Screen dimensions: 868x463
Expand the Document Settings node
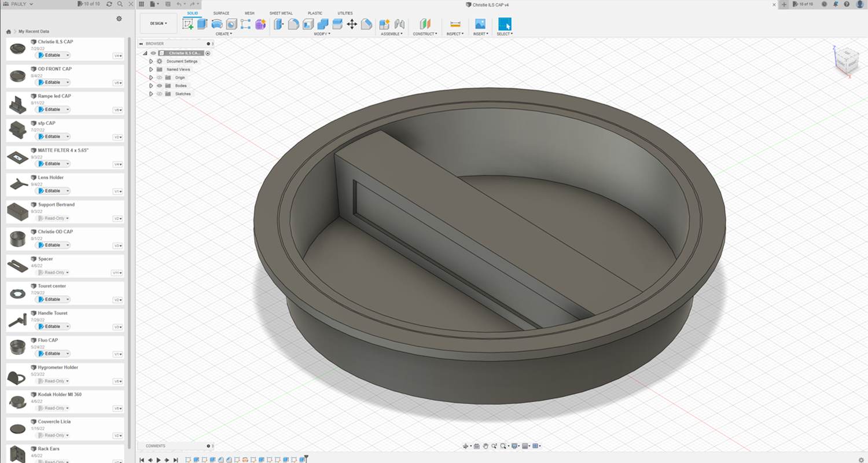point(151,61)
